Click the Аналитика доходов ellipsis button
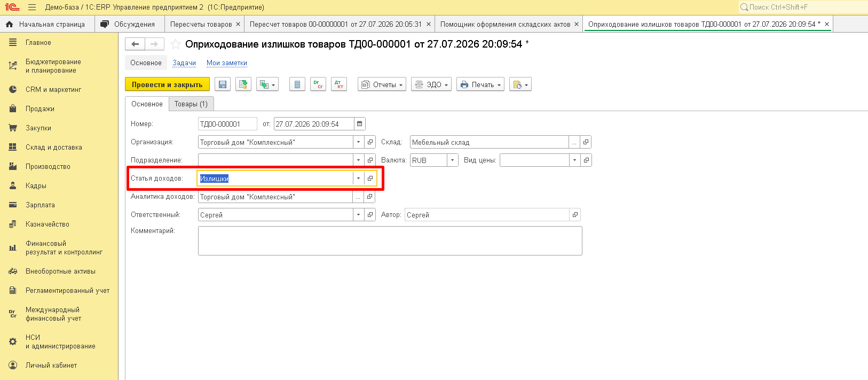Viewport: 868px width, 380px height. click(x=358, y=197)
